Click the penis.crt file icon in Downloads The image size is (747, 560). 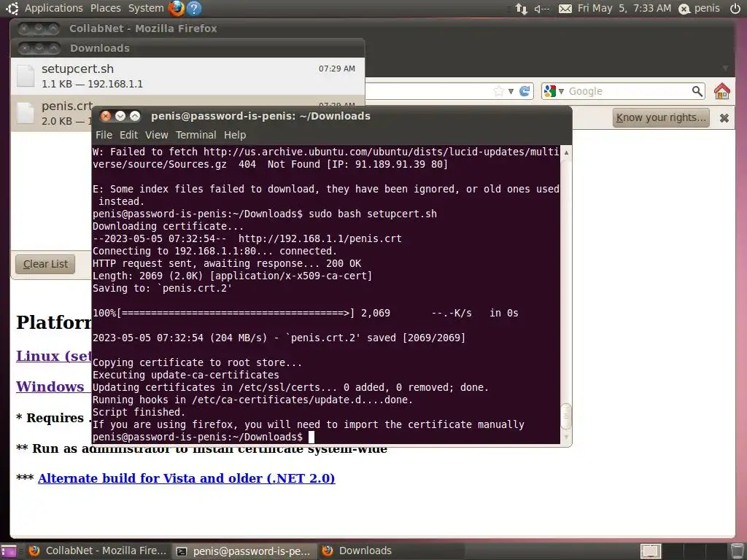tap(26, 113)
